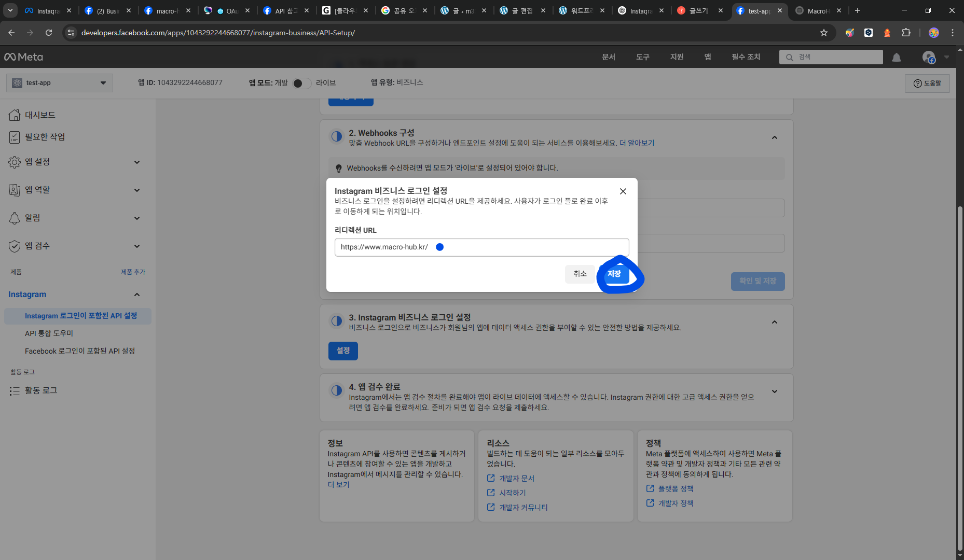Click the 설정 button under step 3
Screen dimensions: 964x560
pos(343,351)
